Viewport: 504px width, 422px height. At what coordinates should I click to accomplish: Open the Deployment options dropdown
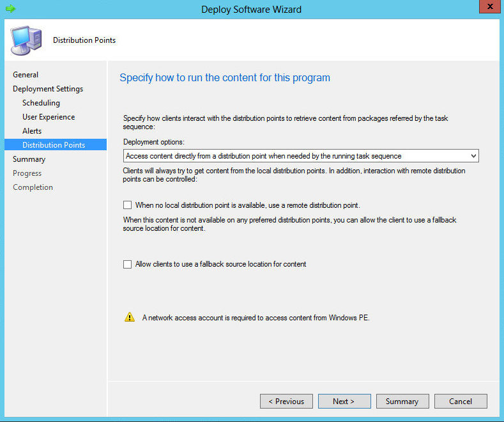click(473, 156)
